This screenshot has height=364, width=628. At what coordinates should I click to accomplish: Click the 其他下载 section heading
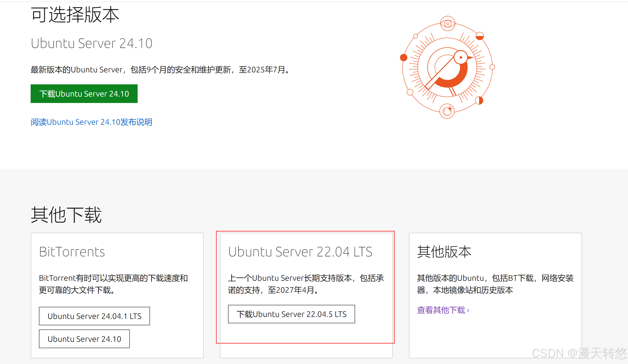[66, 215]
